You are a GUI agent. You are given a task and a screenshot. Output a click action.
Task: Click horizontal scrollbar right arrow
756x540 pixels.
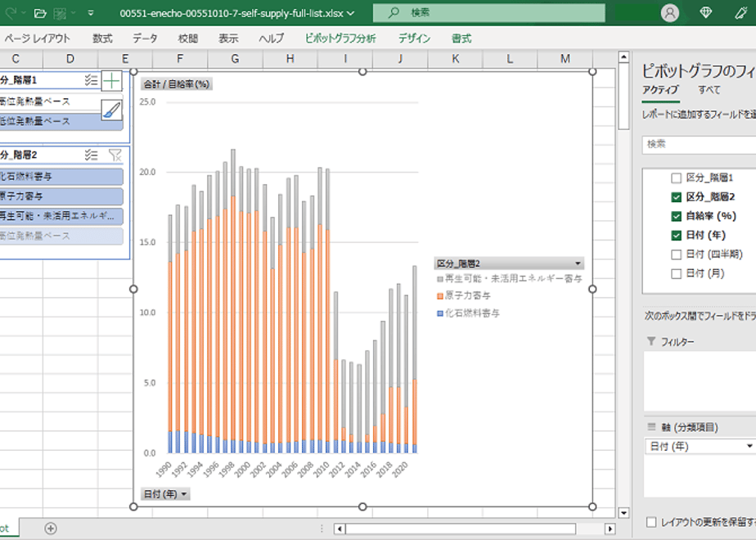coord(610,529)
